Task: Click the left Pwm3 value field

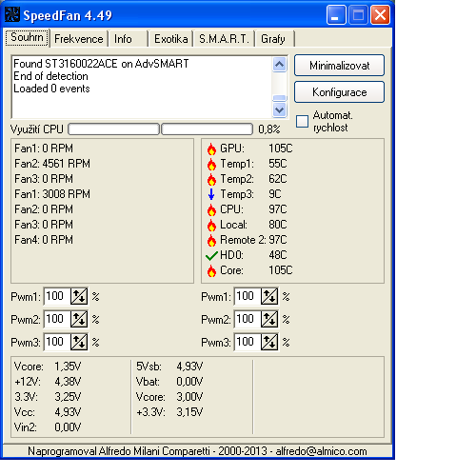Action: pyautogui.click(x=57, y=342)
